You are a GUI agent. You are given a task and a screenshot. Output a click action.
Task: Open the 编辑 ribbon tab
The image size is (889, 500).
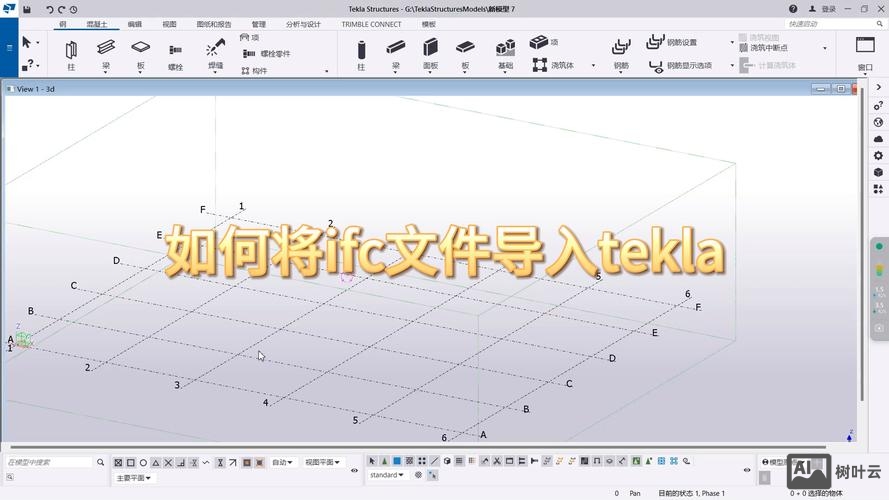pos(135,24)
